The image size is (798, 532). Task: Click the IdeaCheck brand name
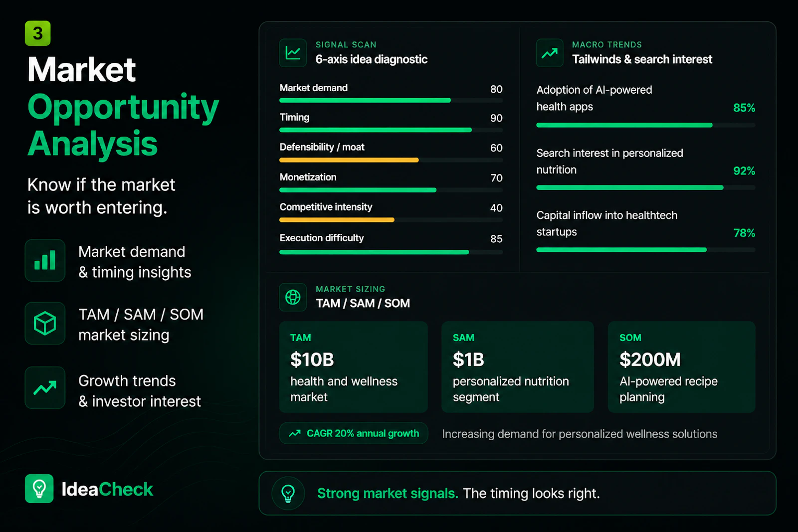(x=107, y=489)
